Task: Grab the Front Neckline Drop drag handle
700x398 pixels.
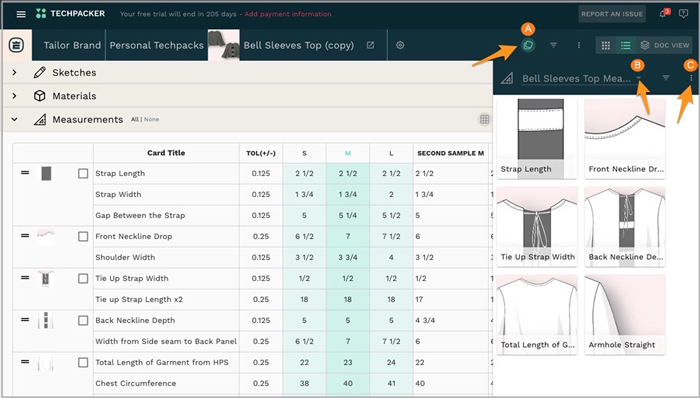Action: pos(25,236)
